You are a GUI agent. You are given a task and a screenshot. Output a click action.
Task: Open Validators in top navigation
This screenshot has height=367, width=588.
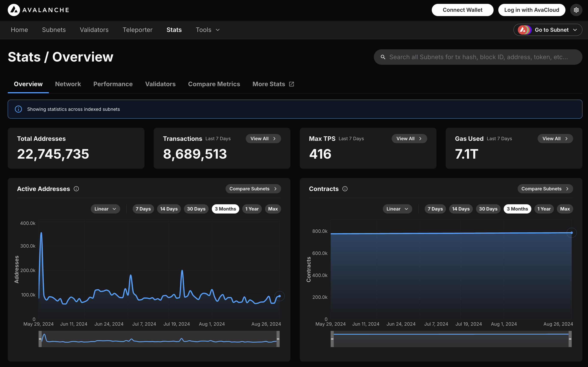[94, 30]
